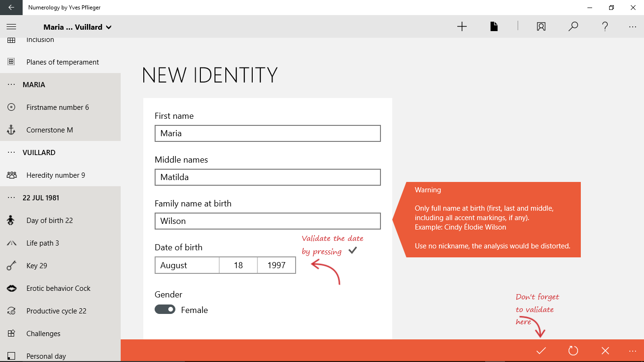This screenshot has width=644, height=362.
Task: Click the search magnifier icon
Action: pos(573,27)
